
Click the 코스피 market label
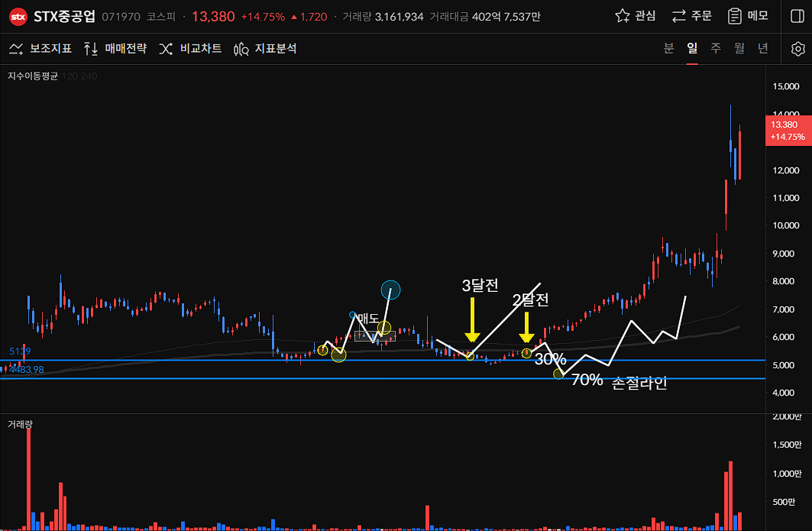161,17
